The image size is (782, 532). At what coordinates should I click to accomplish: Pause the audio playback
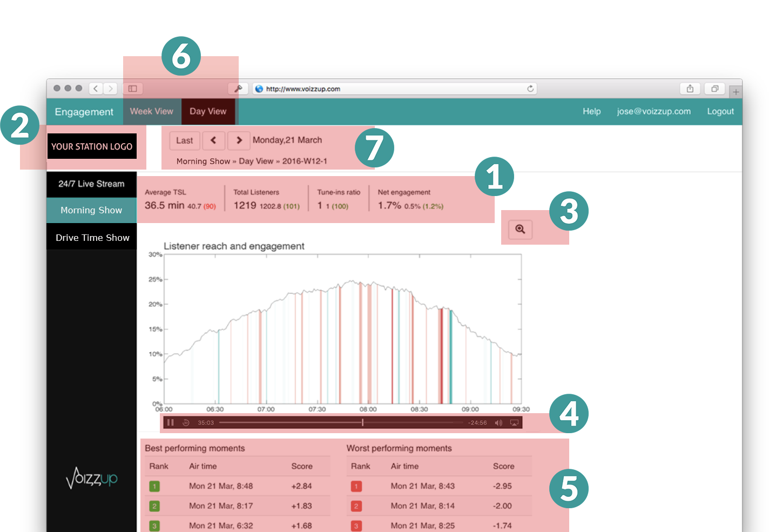coord(170,422)
